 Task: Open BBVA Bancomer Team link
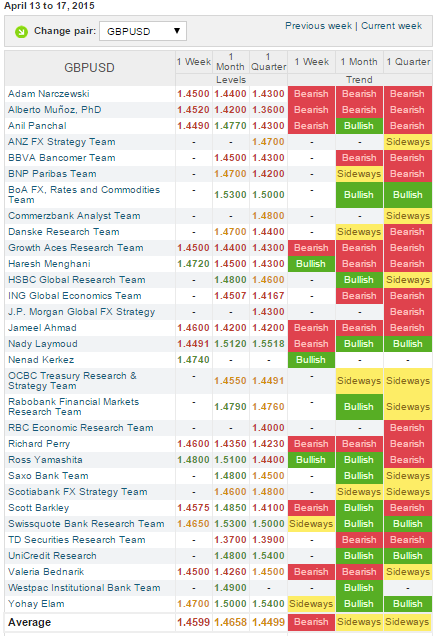pos(62,158)
